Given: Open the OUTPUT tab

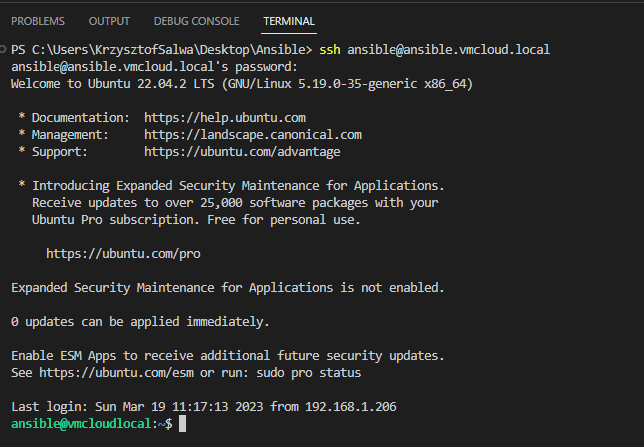Looking at the screenshot, I should 109,21.
